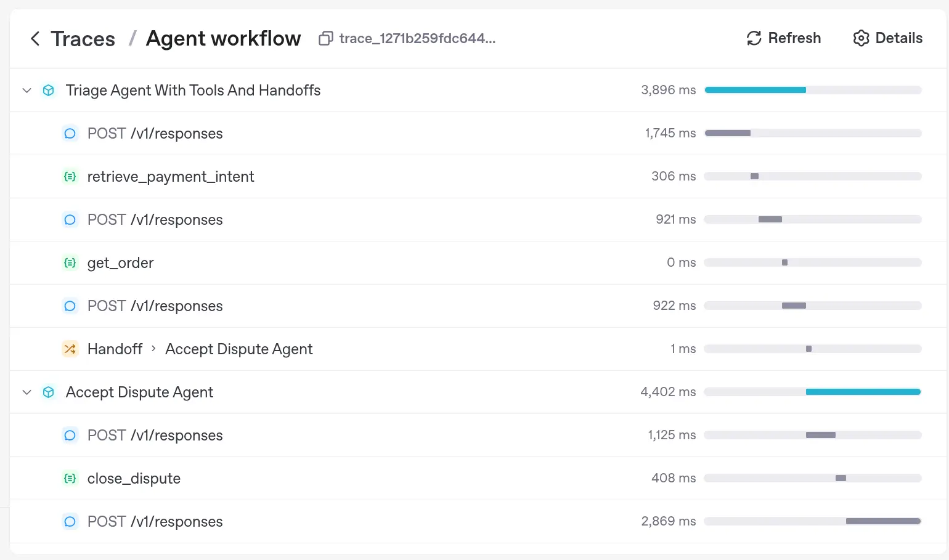The height and width of the screenshot is (560, 949).
Task: Click the orange handoff icon
Action: (70, 349)
